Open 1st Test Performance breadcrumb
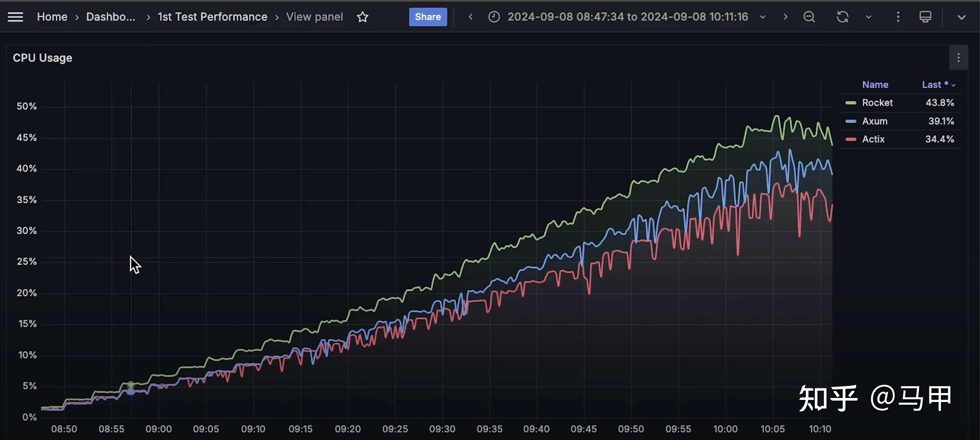 tap(212, 17)
